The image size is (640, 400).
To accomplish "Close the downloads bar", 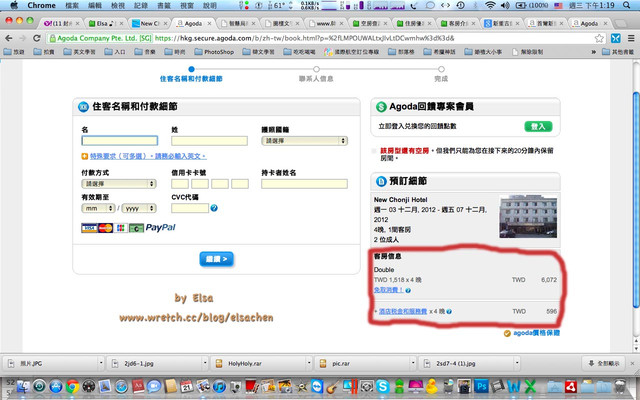I will click(633, 363).
